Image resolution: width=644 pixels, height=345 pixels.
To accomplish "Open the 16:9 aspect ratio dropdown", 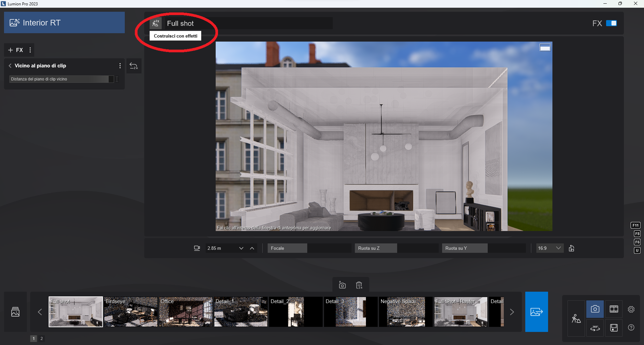I will coord(549,248).
